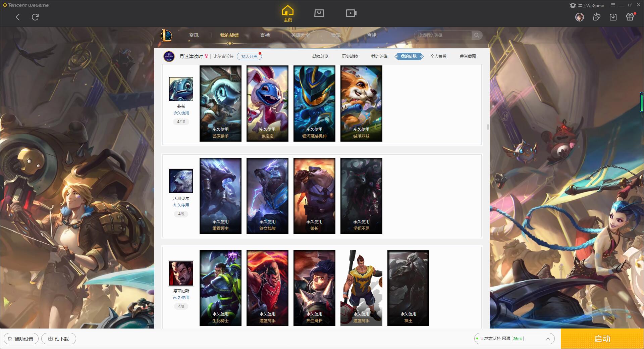Click the player profile avatar beside 月迷津渡时
Viewport: 644px width, 349px height.
coord(169,56)
